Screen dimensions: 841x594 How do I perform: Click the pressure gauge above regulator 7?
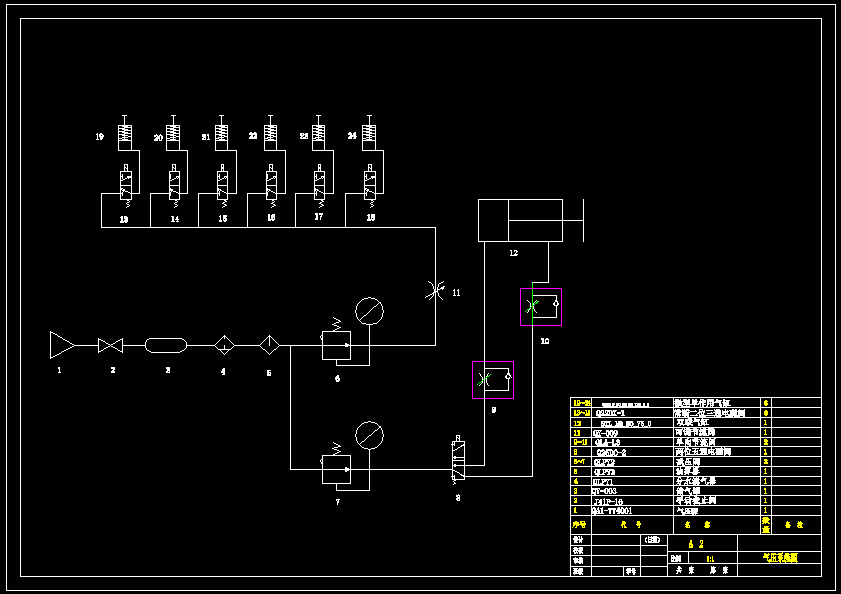click(x=370, y=435)
